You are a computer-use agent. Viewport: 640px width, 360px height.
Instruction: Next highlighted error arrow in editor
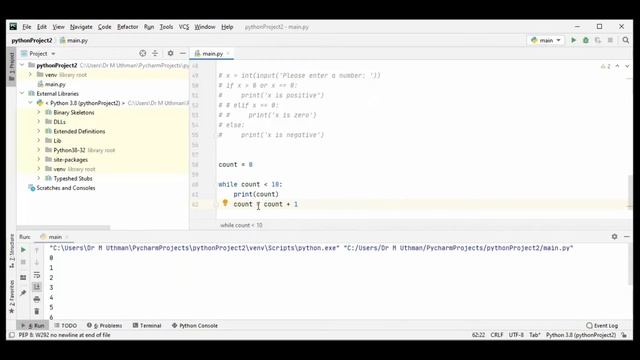tap(627, 66)
